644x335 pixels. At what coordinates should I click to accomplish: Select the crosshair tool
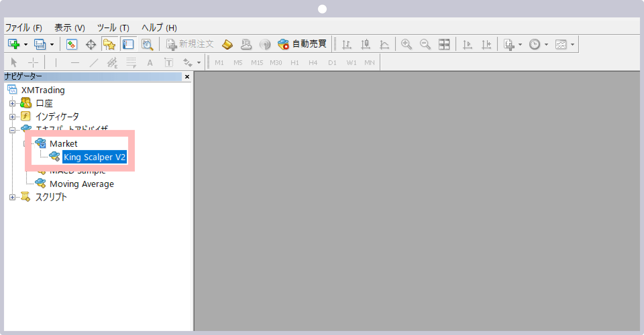click(33, 63)
